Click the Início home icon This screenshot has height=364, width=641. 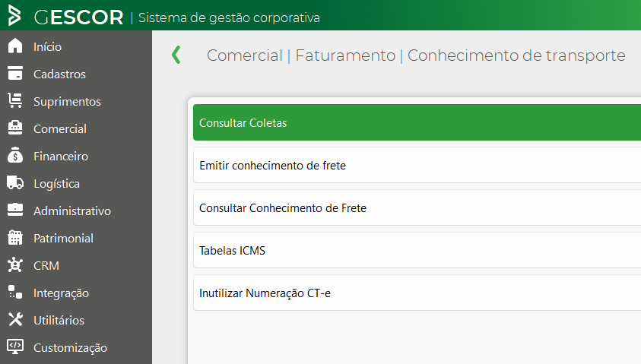tap(15, 46)
